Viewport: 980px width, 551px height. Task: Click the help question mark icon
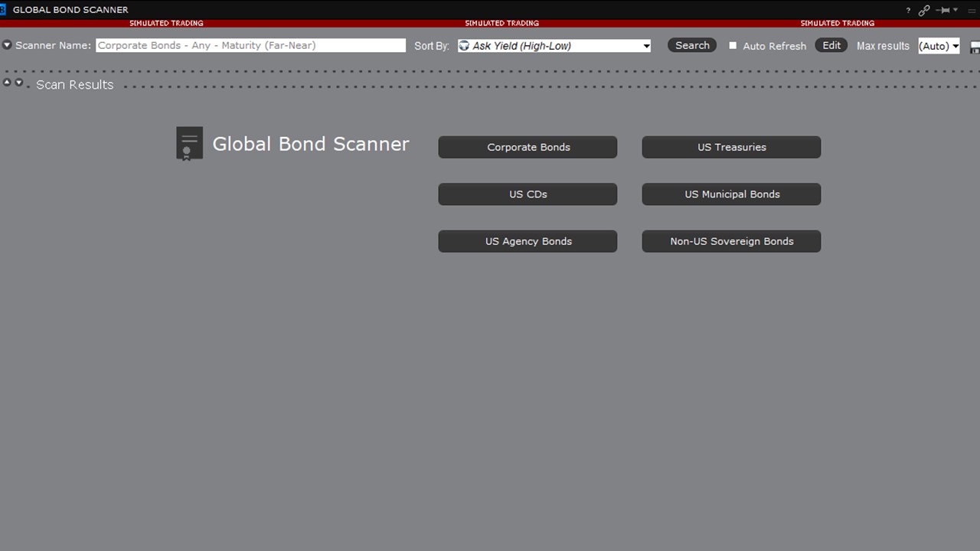click(907, 10)
